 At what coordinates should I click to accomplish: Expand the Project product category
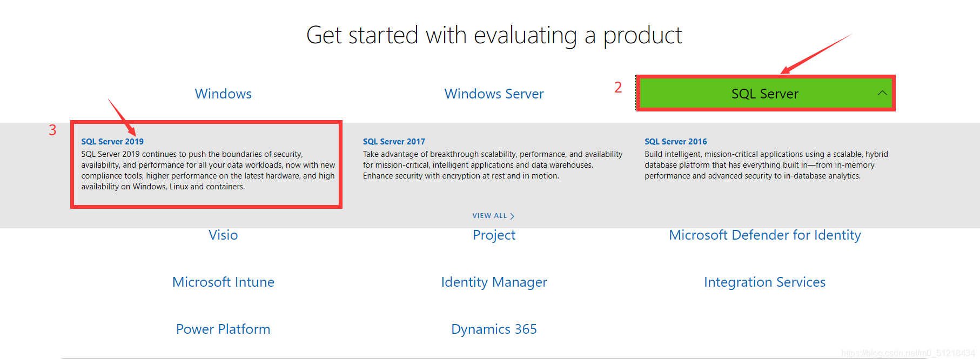pos(494,235)
